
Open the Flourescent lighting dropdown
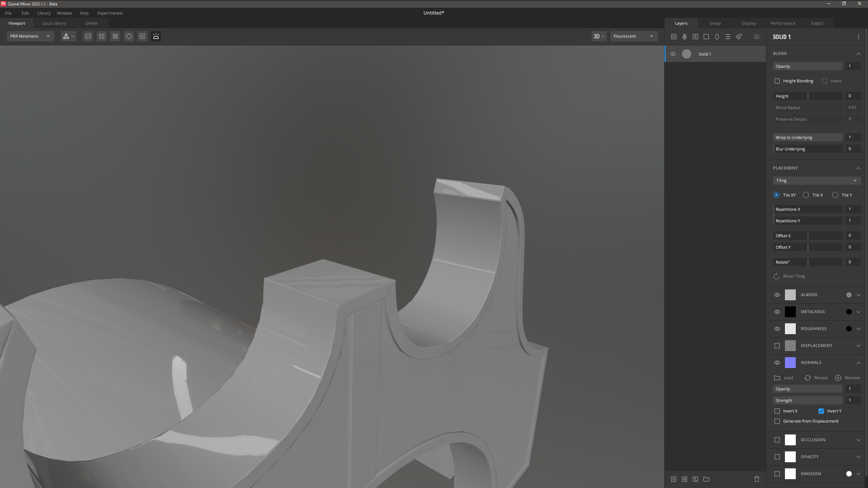click(634, 36)
